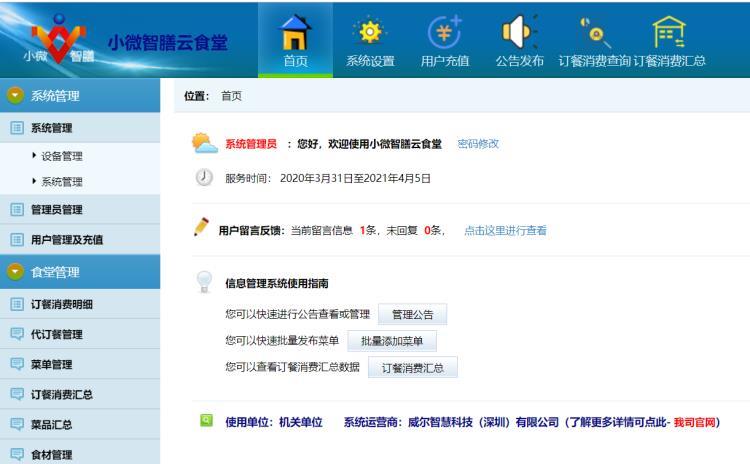The width and height of the screenshot is (750, 464).
Task: Open 公告发布 speaker icon
Action: (x=519, y=31)
